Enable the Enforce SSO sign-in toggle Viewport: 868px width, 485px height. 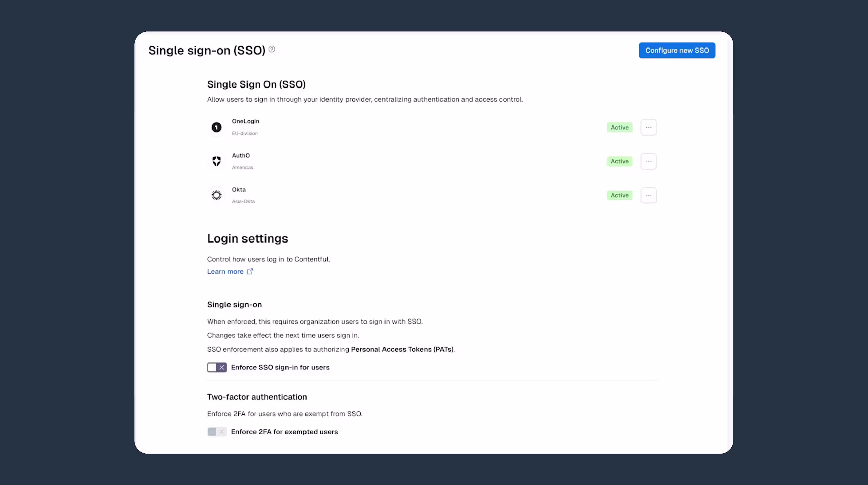[x=217, y=367]
